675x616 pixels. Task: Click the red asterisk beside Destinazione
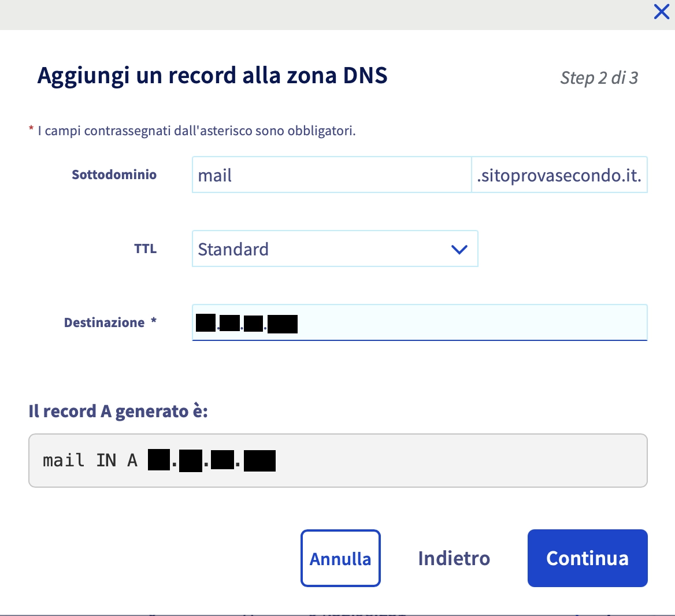[154, 321]
